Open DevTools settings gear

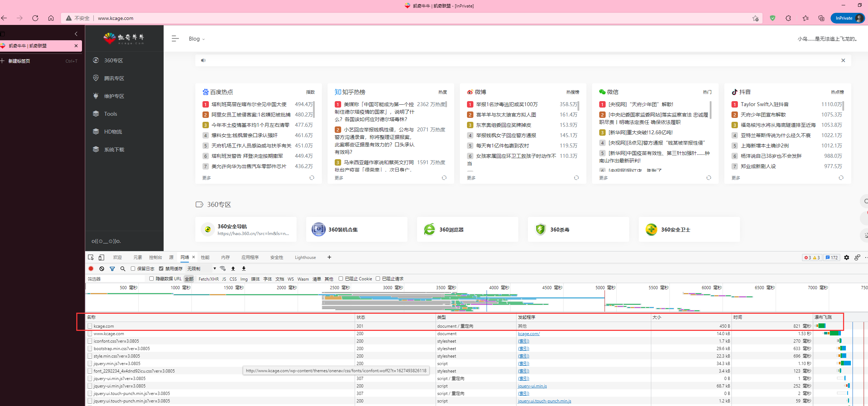click(847, 257)
